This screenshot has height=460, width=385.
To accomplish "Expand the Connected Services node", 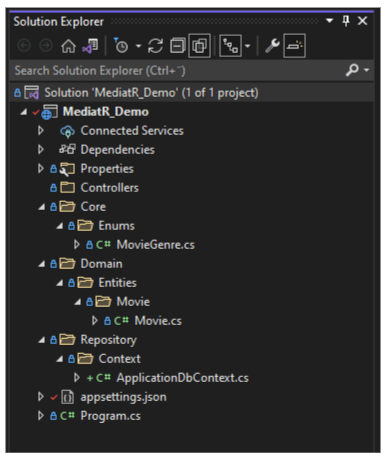I will 41,131.
